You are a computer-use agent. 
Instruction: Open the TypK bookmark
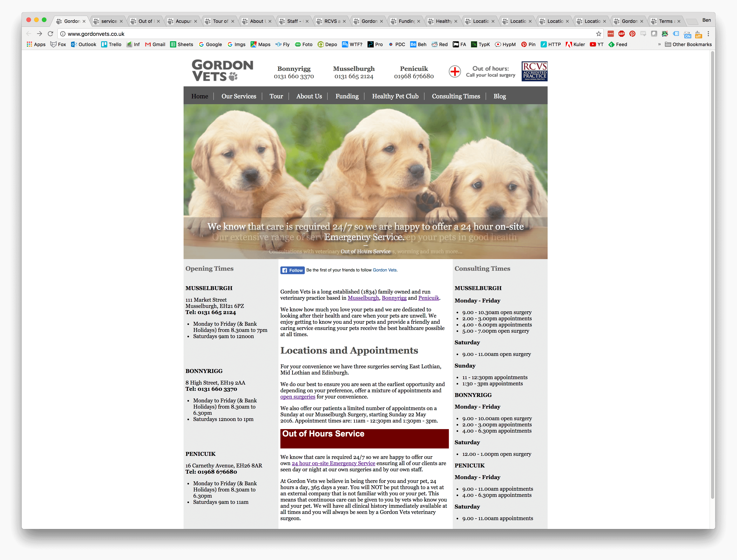(480, 44)
